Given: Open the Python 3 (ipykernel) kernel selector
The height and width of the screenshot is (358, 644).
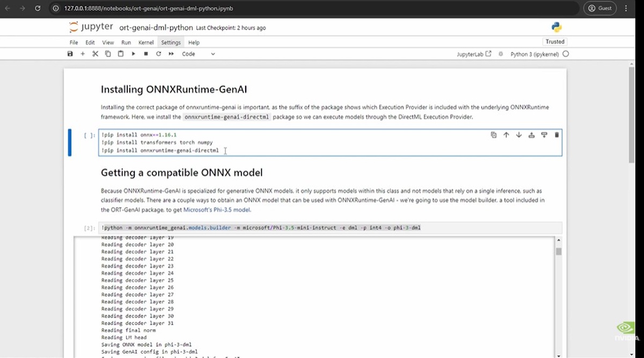Looking at the screenshot, I should click(x=535, y=54).
